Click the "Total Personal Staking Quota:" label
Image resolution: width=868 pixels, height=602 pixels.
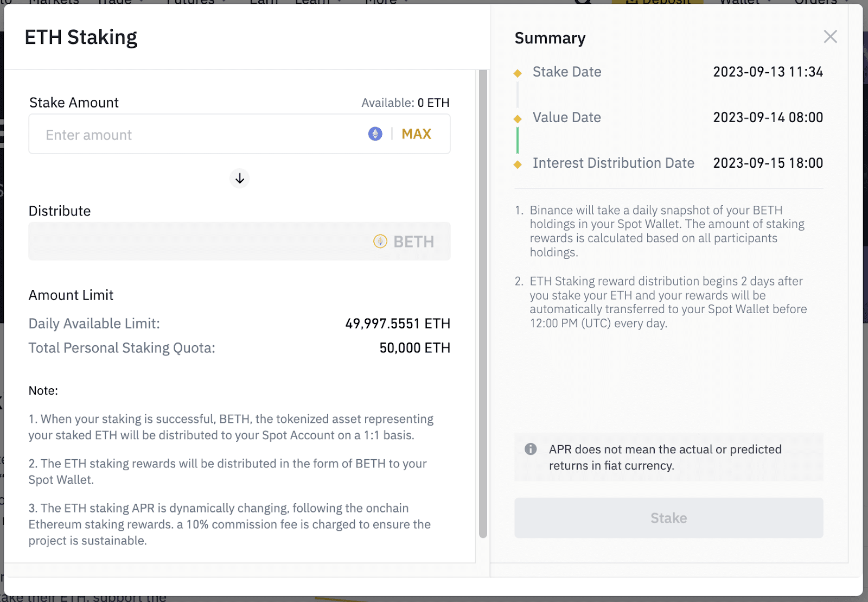point(122,348)
